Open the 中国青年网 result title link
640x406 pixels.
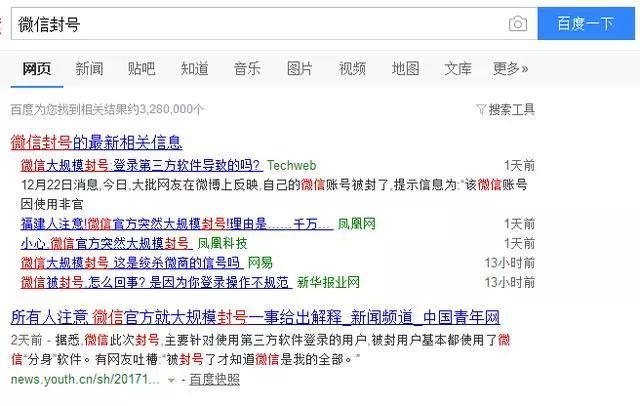coord(256,317)
